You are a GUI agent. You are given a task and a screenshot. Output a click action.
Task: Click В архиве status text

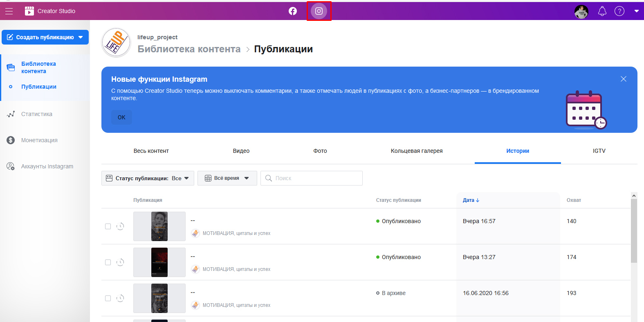(394, 293)
